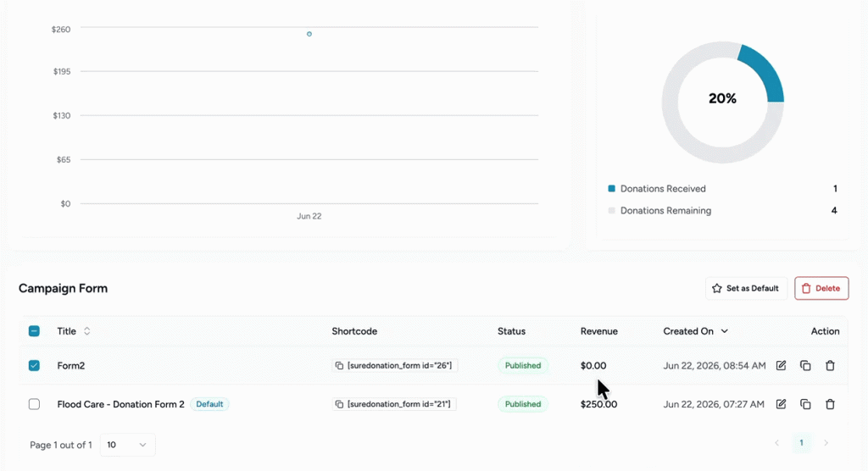Image resolution: width=868 pixels, height=471 pixels.
Task: Open editor for Flood Care Donation Form 2
Action: click(781, 404)
